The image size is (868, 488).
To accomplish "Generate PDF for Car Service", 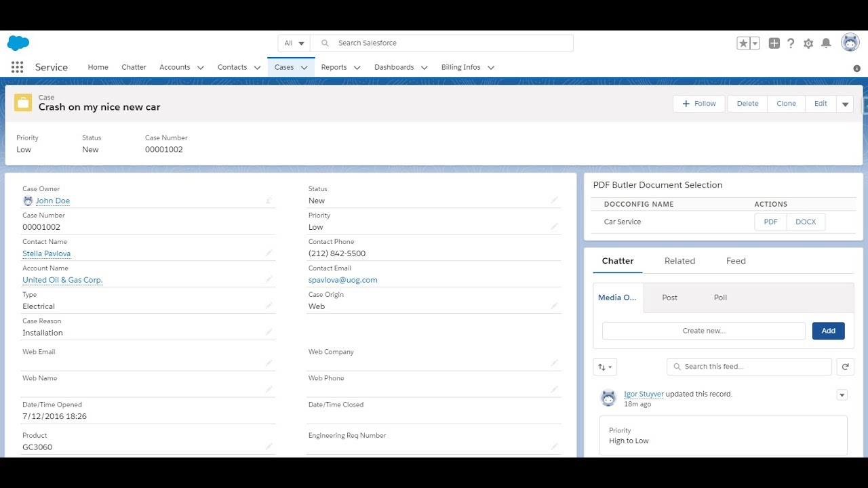I will (770, 222).
